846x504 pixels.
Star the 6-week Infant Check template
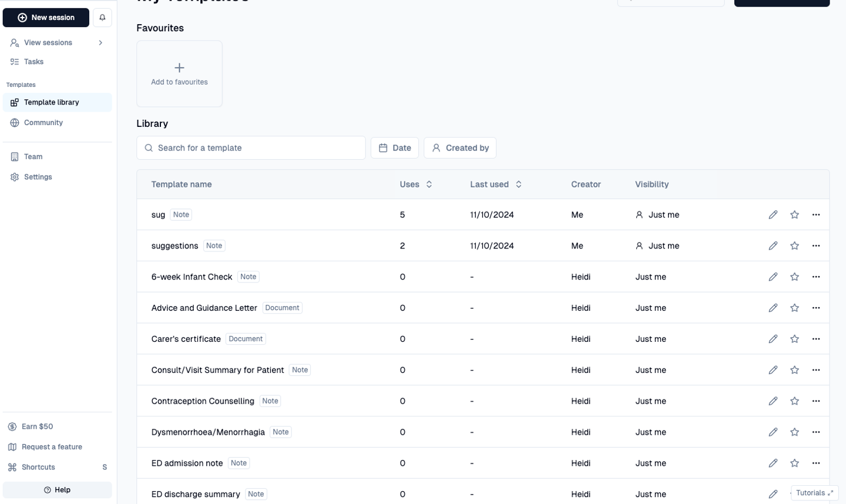coord(794,277)
